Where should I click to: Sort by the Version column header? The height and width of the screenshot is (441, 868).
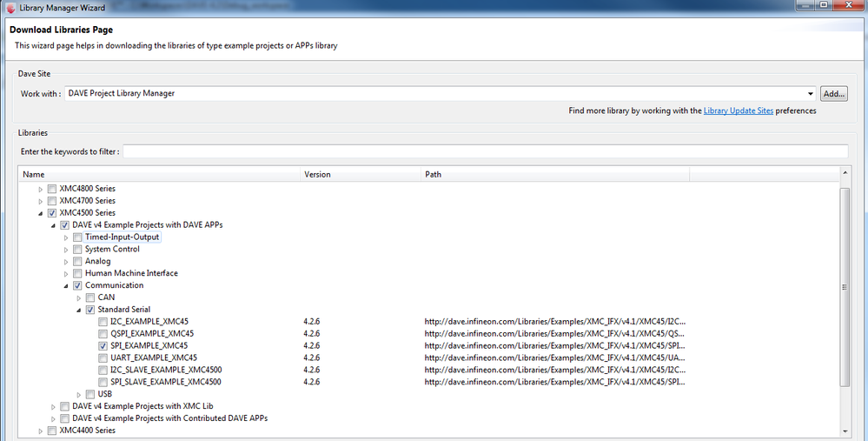coord(361,174)
